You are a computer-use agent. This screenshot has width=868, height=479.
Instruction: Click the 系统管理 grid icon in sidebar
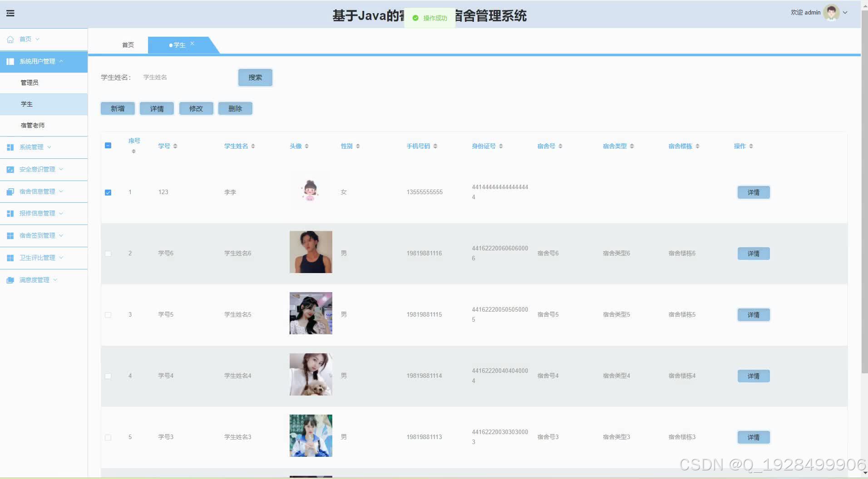coord(10,147)
